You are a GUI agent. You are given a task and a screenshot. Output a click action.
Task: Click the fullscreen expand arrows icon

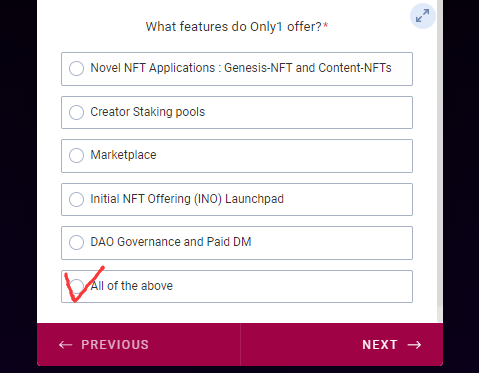tap(422, 16)
